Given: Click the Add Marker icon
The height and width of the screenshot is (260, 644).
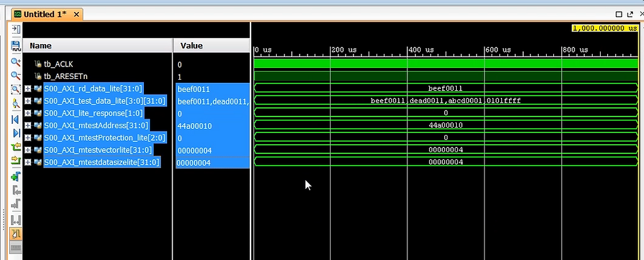Looking at the screenshot, I should click(16, 177).
